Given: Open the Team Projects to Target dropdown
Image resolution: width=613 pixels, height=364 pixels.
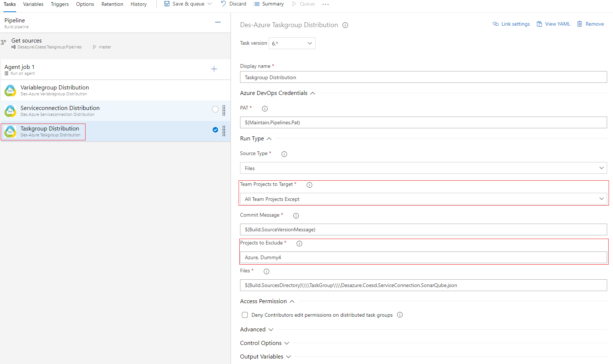Looking at the screenshot, I should coord(423,199).
